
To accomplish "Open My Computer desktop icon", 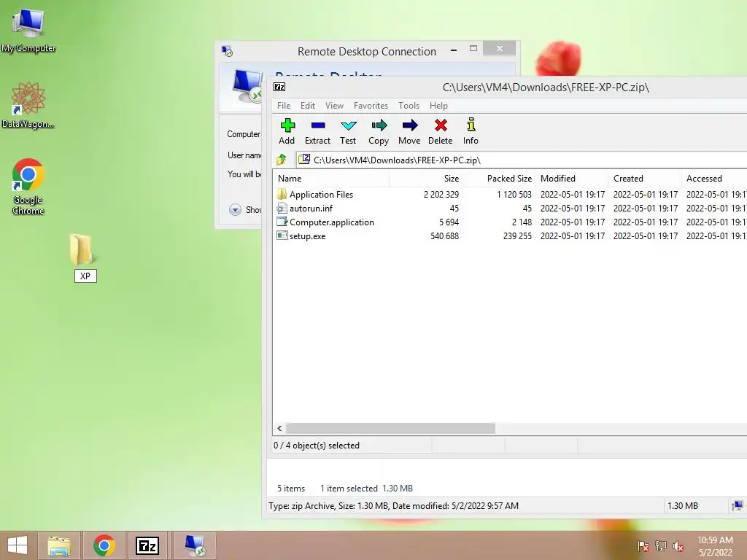I will click(28, 30).
